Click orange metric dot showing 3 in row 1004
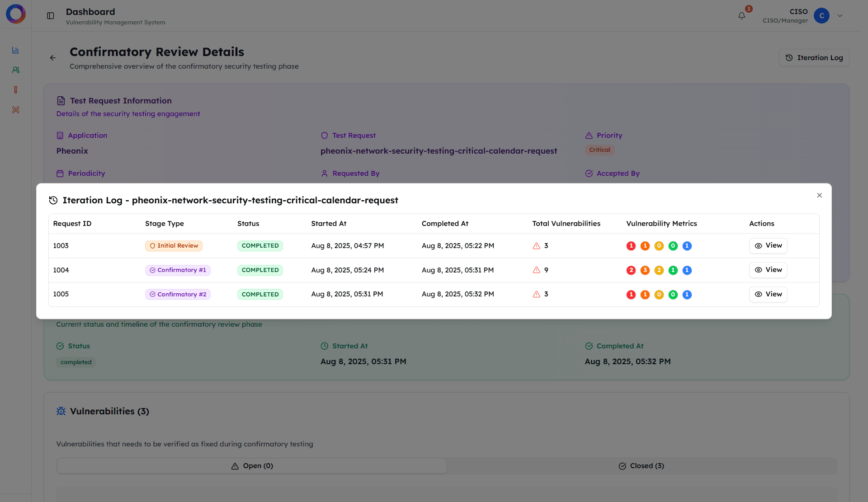Image resolution: width=868 pixels, height=502 pixels. pyautogui.click(x=645, y=270)
